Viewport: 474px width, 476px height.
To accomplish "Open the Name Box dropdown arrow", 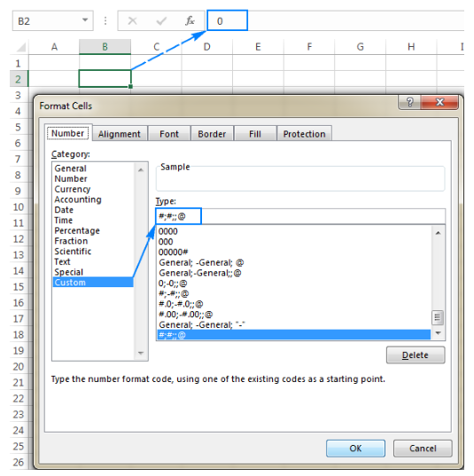I will [85, 20].
